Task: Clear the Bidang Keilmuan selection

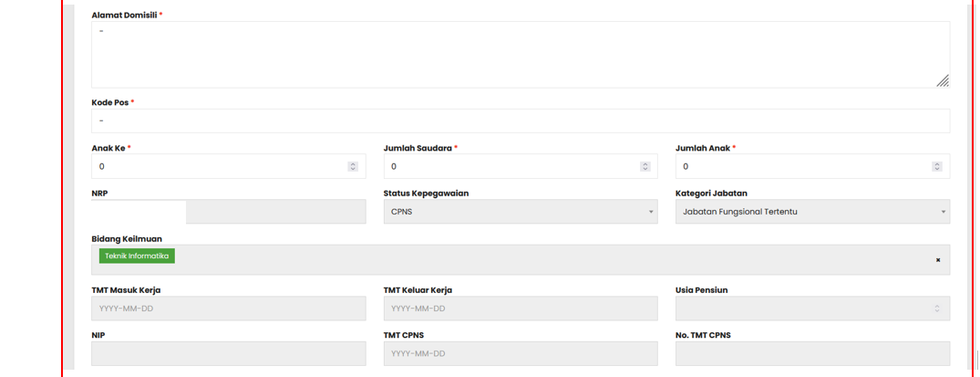Action: coord(938,260)
